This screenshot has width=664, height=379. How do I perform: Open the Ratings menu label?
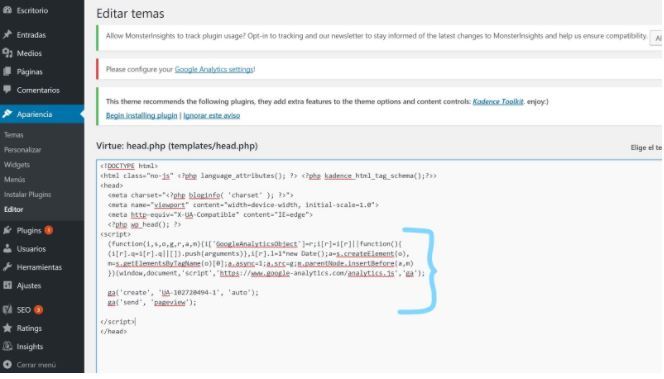coord(29,328)
